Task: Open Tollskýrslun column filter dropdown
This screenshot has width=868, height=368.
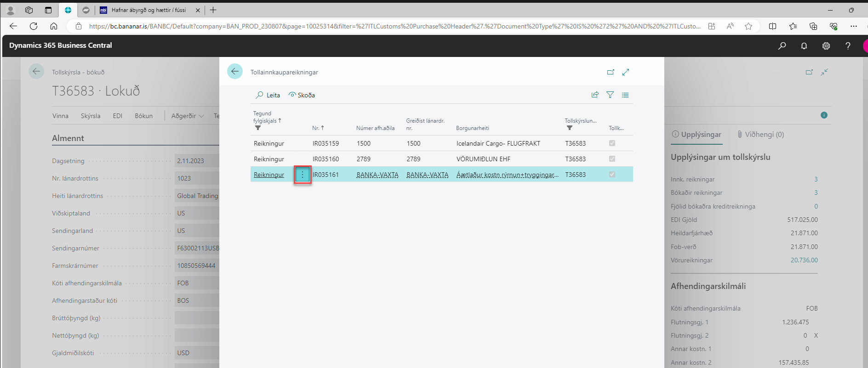Action: click(x=570, y=128)
